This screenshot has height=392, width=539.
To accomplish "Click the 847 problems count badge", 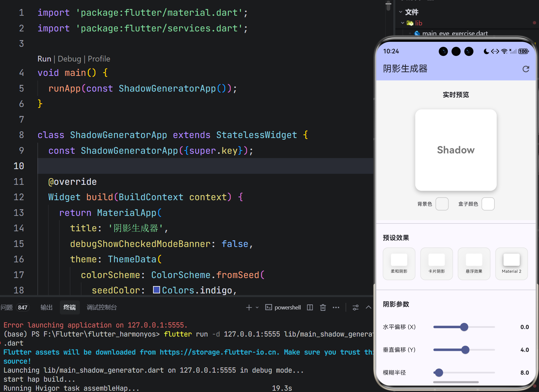I will [x=22, y=307].
